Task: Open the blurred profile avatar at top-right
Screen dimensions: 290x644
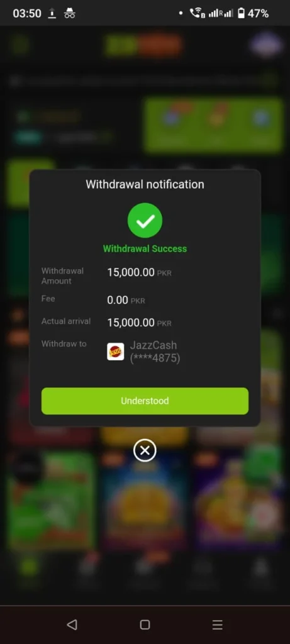Action: point(267,45)
